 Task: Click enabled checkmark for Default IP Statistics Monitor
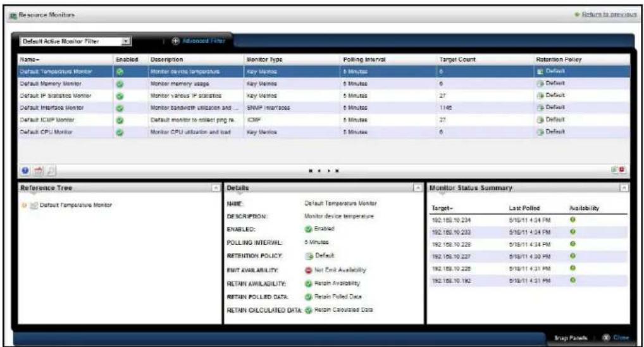coord(120,96)
